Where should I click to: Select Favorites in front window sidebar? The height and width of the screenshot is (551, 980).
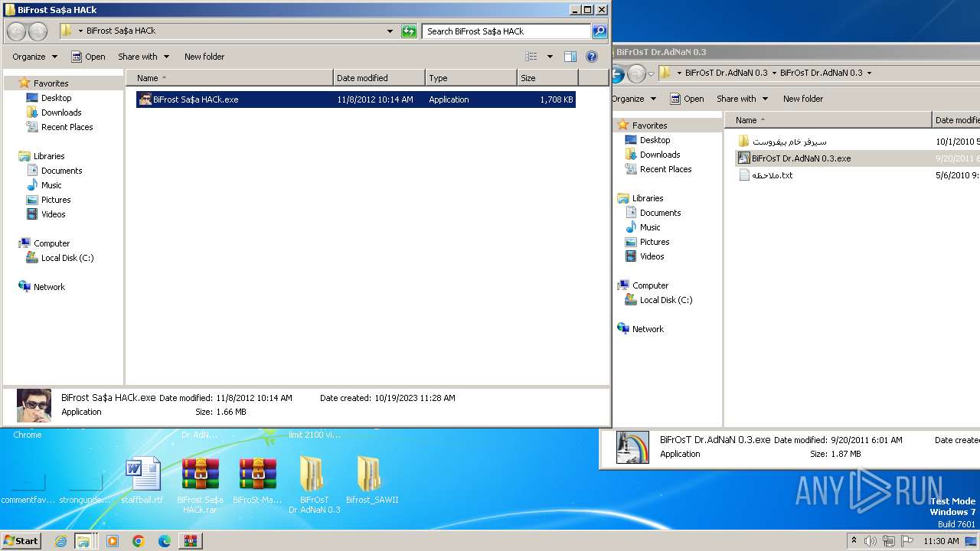tap(51, 83)
